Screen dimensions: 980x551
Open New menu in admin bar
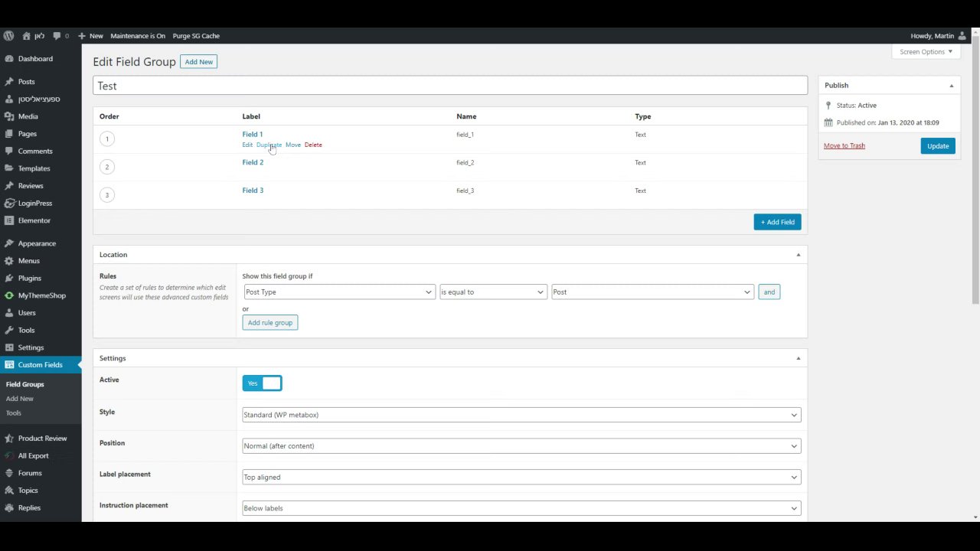tap(90, 36)
